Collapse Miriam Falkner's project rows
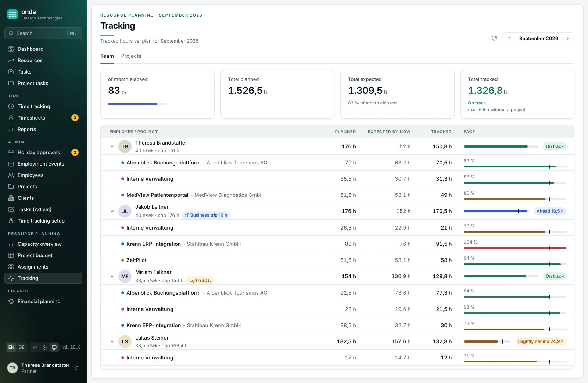 tap(112, 276)
